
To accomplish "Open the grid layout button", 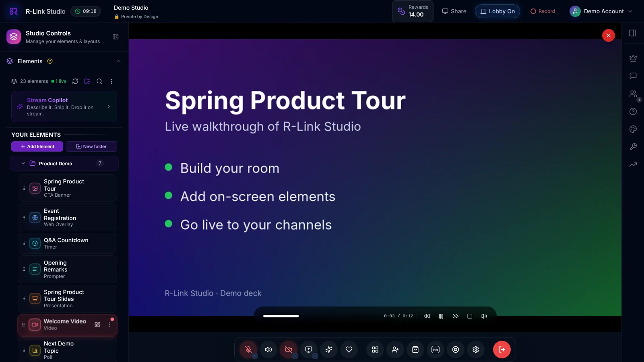I will (375, 350).
